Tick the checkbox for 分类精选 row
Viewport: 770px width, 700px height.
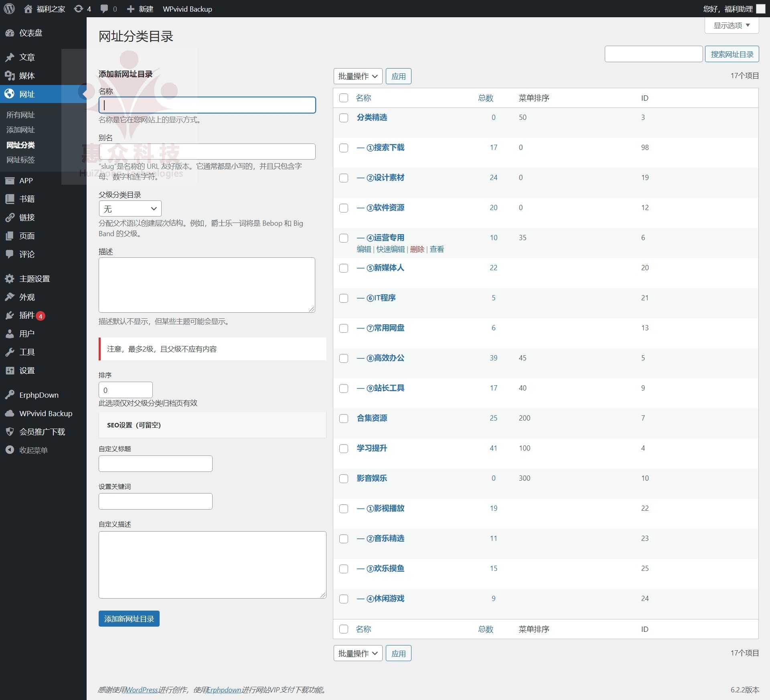pos(344,118)
